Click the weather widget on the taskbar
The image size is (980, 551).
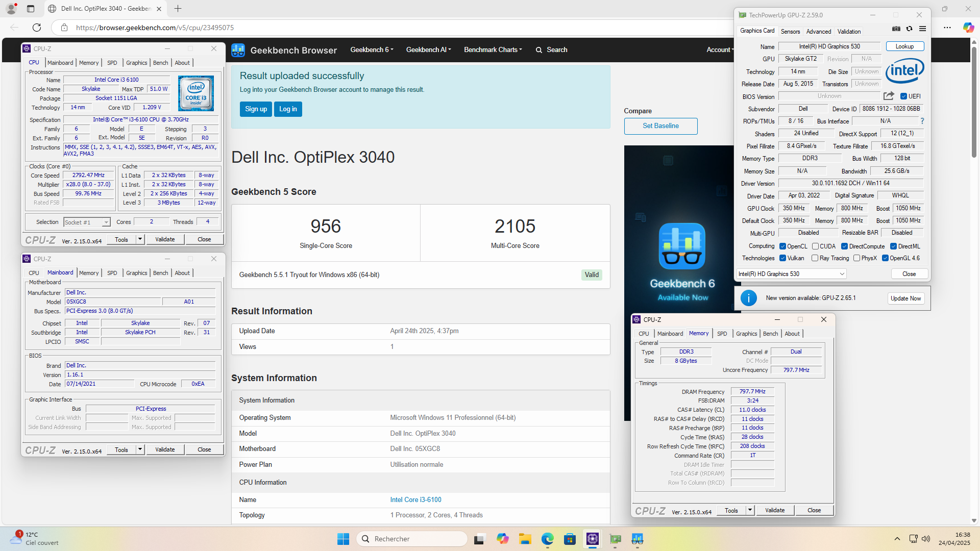(35, 539)
